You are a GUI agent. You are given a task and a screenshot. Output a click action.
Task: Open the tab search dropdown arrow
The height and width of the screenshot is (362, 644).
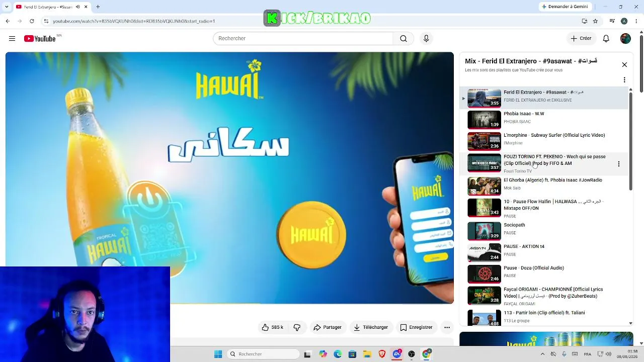point(7,7)
